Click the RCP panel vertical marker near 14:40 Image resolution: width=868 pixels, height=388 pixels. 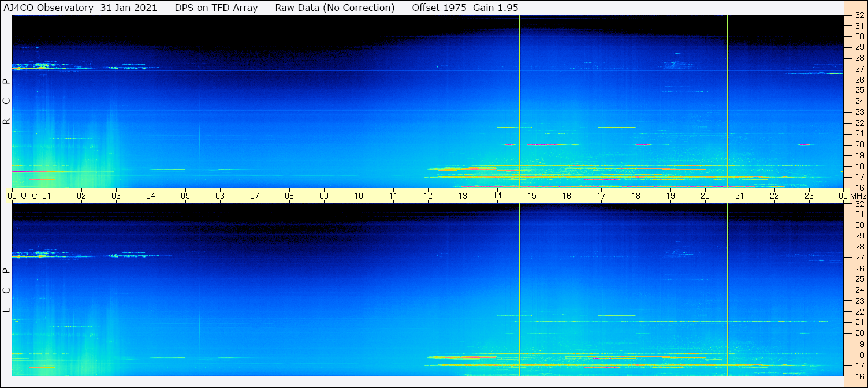tap(519, 102)
